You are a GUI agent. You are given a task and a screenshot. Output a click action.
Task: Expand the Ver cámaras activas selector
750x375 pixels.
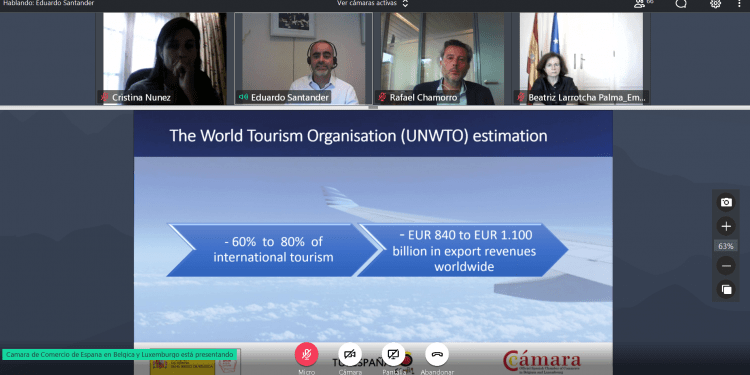[x=373, y=3]
